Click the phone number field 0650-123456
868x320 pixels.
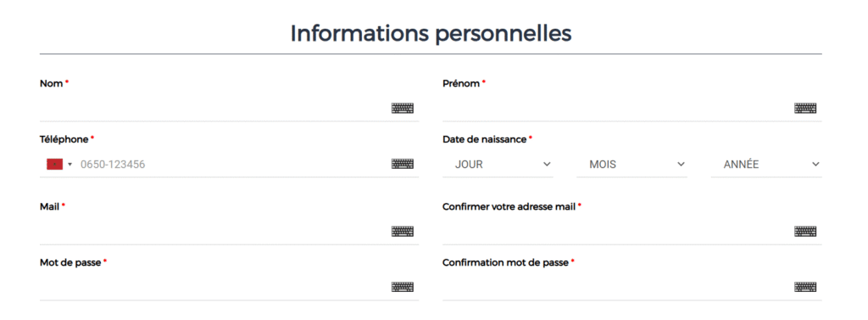(x=232, y=164)
